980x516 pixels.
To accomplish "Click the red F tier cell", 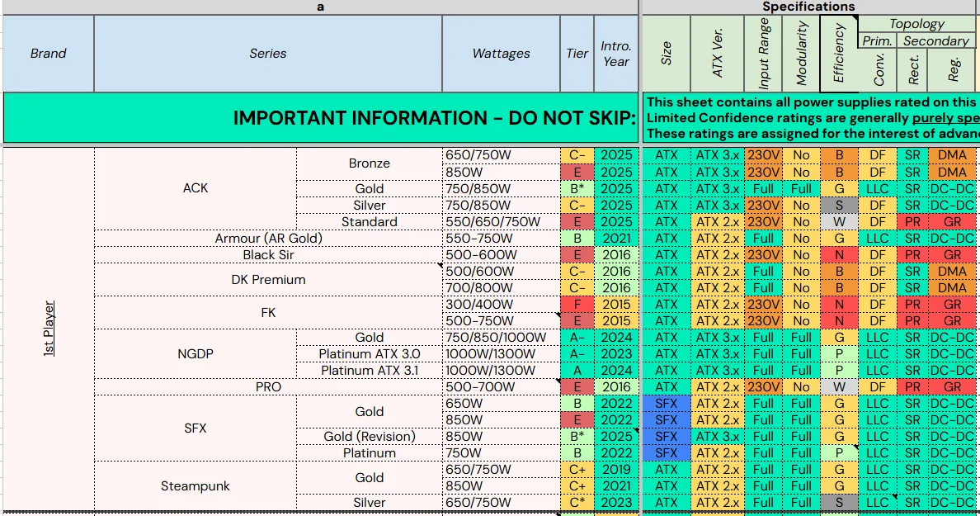I will point(577,305).
